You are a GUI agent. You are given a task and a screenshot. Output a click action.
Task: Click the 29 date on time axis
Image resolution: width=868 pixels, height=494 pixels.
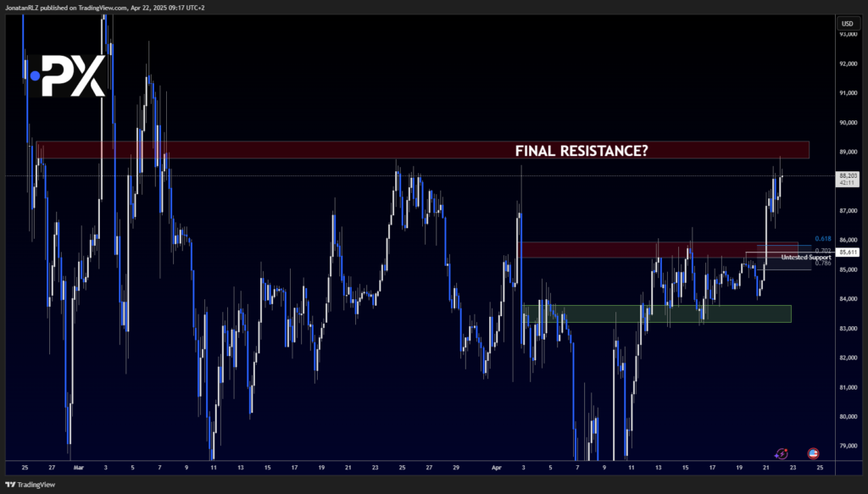[456, 468]
